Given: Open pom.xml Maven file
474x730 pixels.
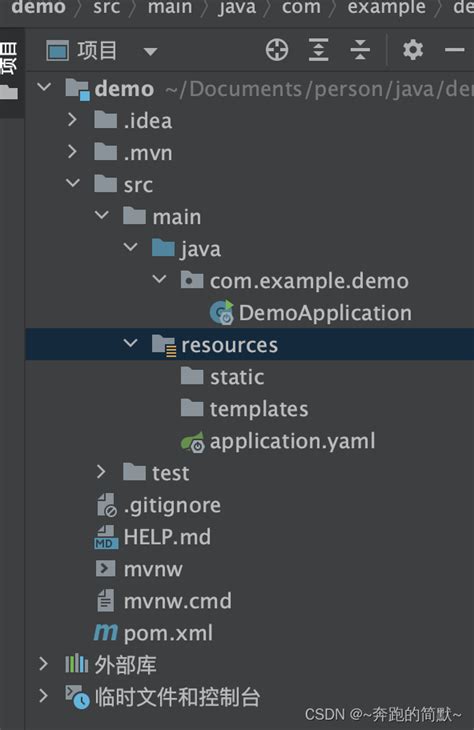Looking at the screenshot, I should click(153, 633).
